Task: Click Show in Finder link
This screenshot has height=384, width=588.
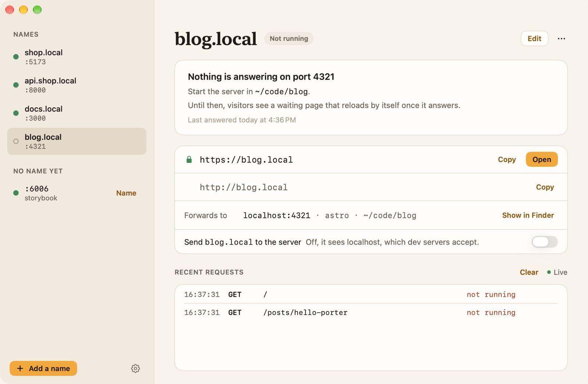Action: (528, 215)
